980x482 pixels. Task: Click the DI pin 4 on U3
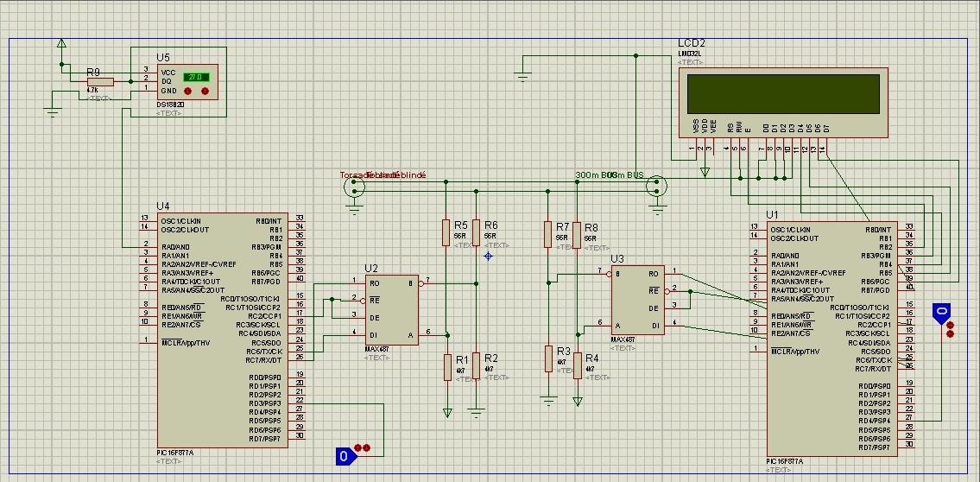point(675,325)
